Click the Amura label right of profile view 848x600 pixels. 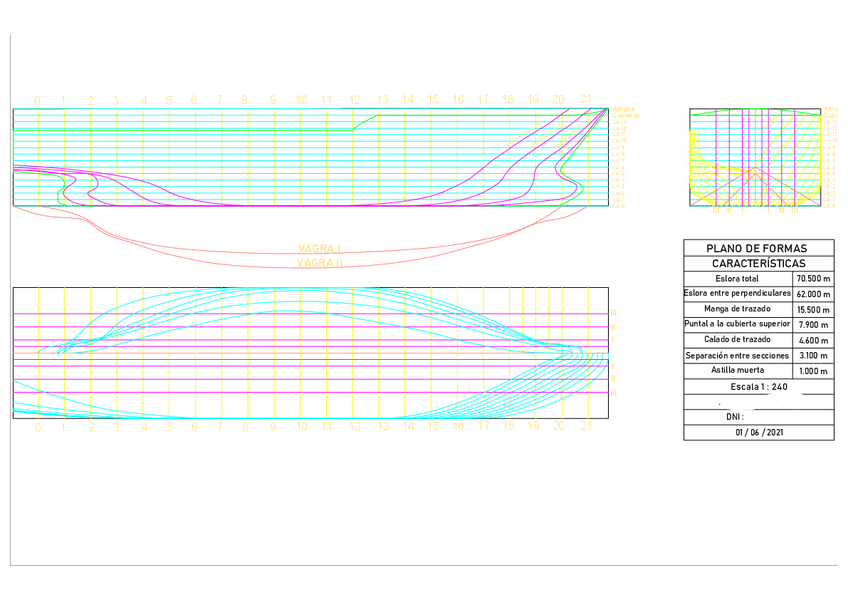(623, 109)
